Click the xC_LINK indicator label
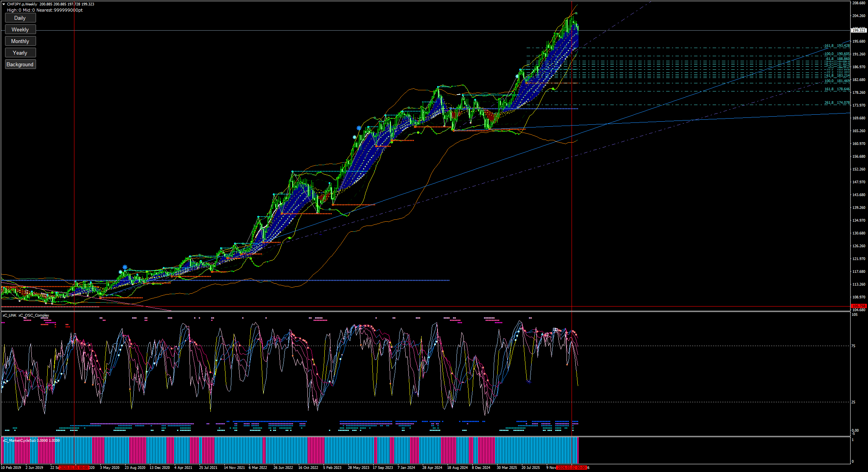 [10, 315]
